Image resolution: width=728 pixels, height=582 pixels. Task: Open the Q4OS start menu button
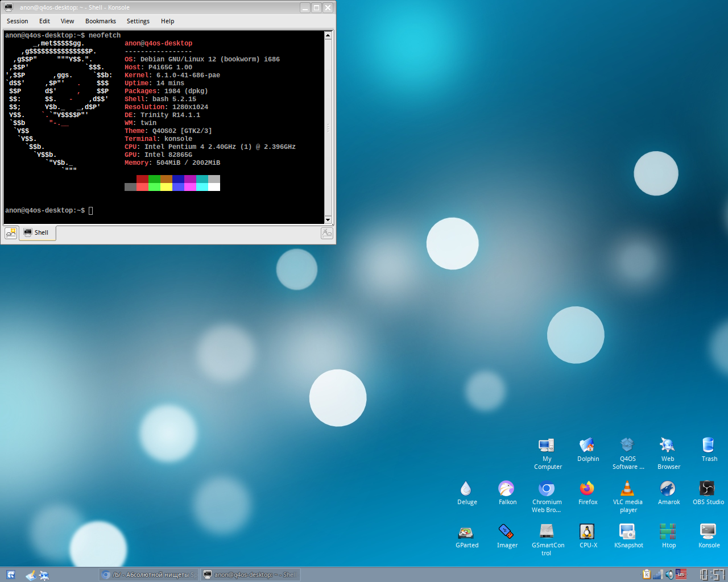11,575
